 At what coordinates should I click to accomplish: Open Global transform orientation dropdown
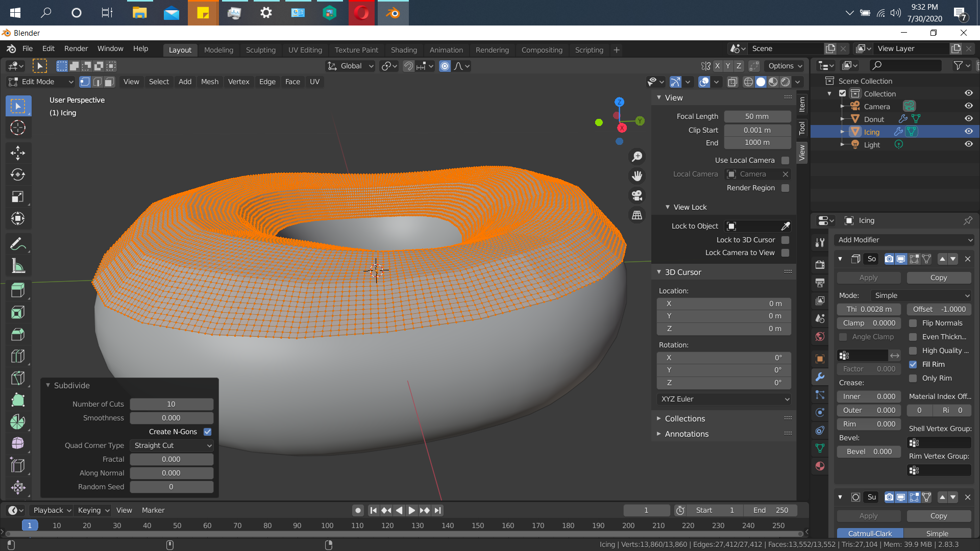coord(350,66)
